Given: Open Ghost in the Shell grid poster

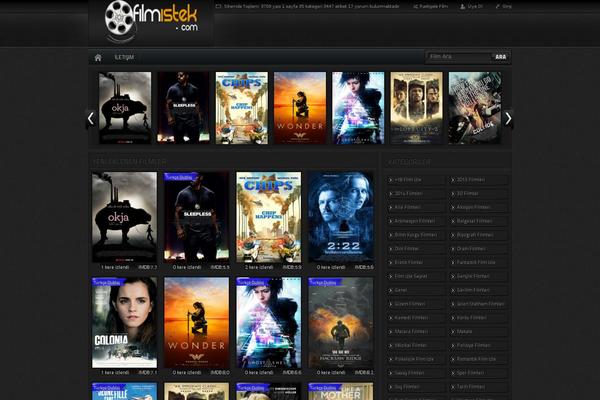Looking at the screenshot, I should point(269,323).
